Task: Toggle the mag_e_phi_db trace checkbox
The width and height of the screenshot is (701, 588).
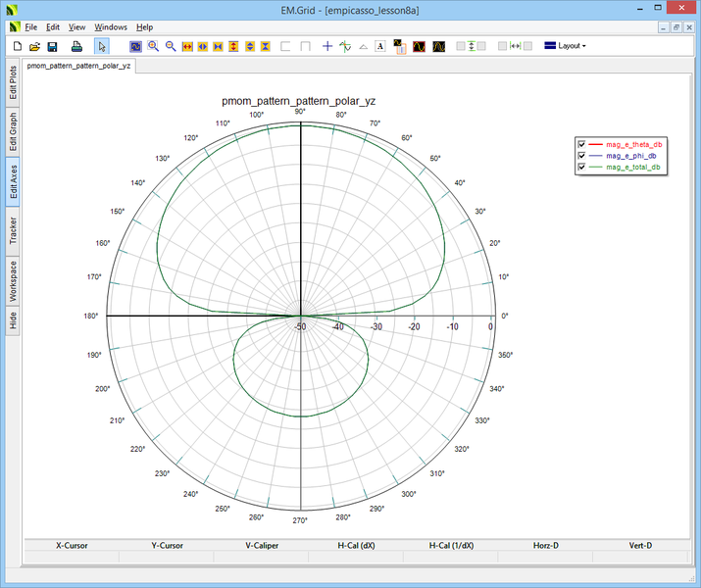Action: click(582, 156)
